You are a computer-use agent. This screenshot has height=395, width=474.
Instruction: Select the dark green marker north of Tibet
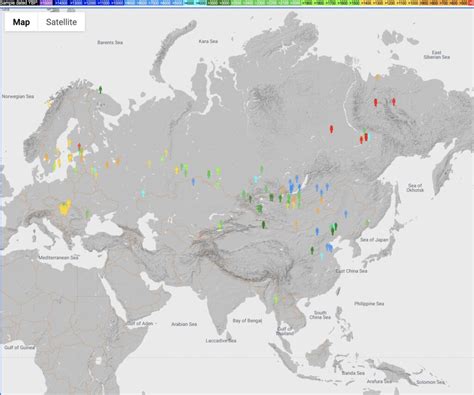click(x=263, y=225)
